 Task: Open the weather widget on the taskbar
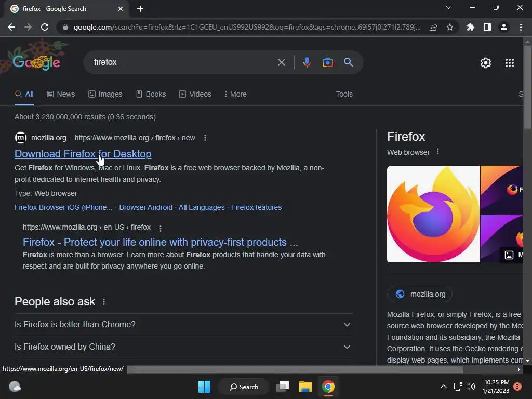pyautogui.click(x=15, y=387)
